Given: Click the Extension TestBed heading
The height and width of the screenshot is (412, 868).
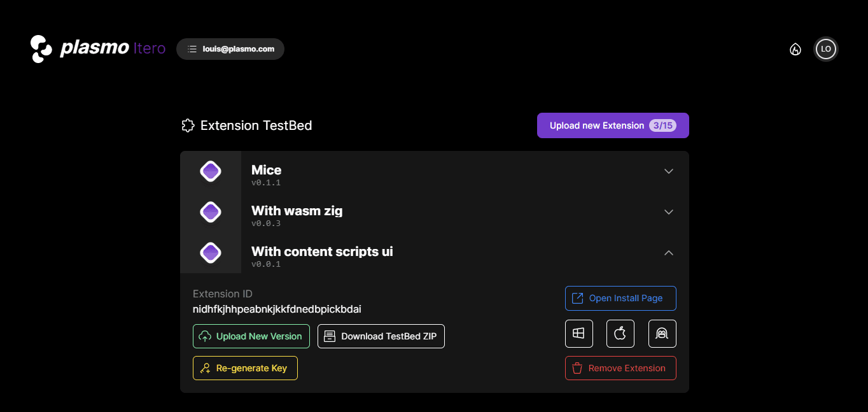Looking at the screenshot, I should (x=256, y=125).
